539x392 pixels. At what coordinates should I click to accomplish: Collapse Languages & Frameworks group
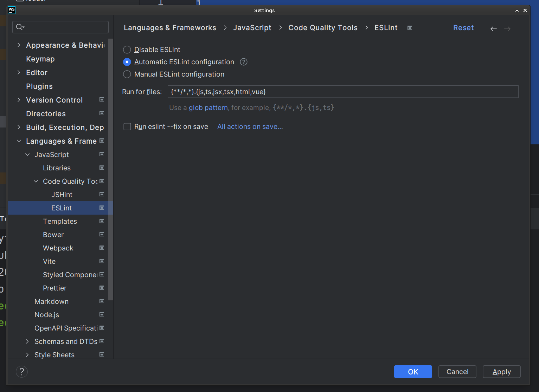click(19, 141)
